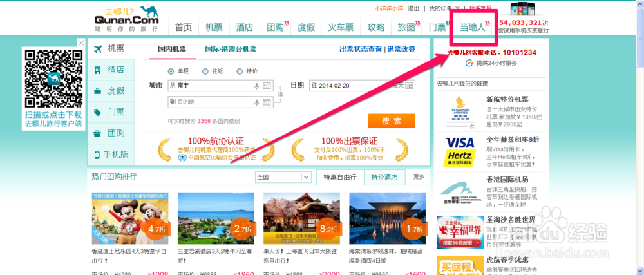The width and height of the screenshot is (644, 275).
Task: Open the Osaka Japan 8.2折 deal thumbnail
Action: 302,219
